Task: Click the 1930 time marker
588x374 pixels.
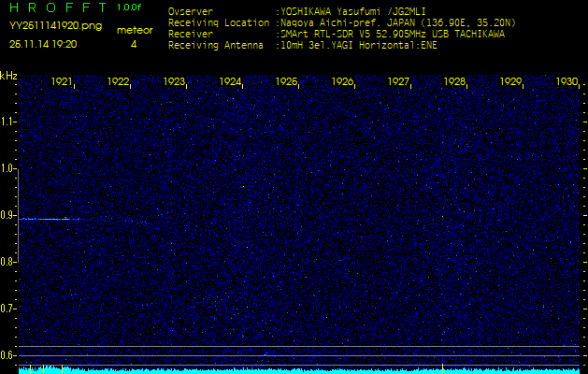Action: pyautogui.click(x=566, y=82)
